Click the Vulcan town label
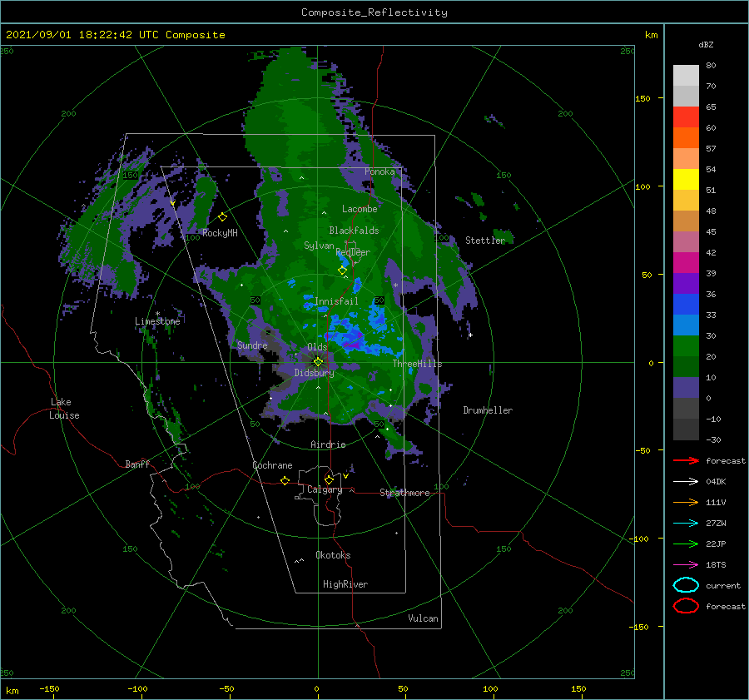The width and height of the screenshot is (749, 700). pos(424,618)
